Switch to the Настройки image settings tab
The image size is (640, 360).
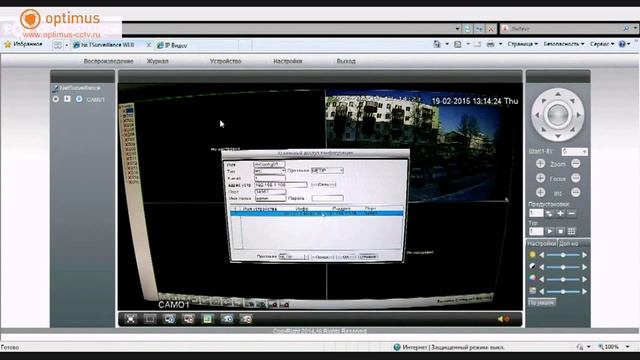(x=541, y=244)
